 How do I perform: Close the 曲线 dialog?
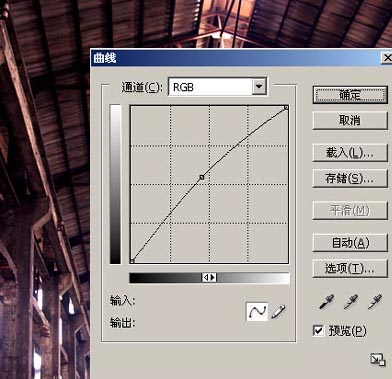[x=387, y=58]
